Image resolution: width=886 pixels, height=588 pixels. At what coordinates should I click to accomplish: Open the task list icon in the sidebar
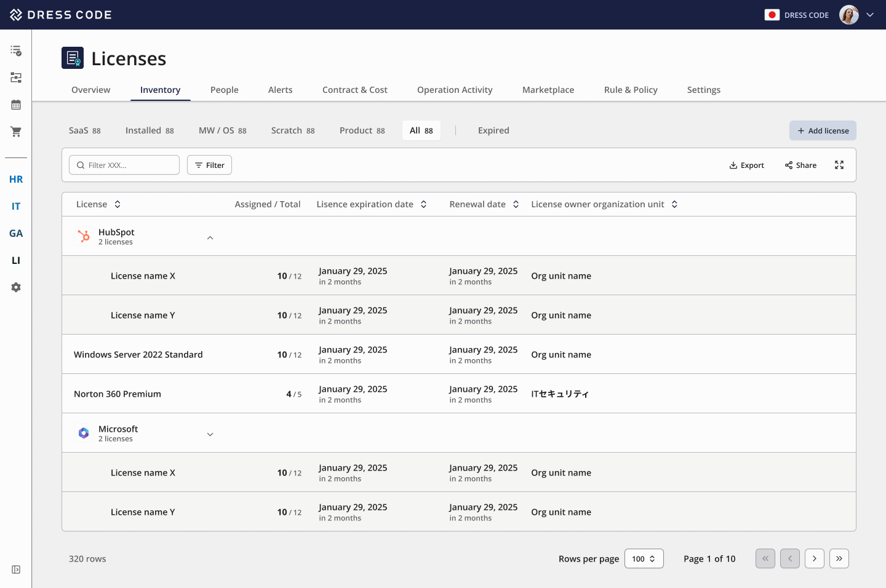[x=15, y=50]
